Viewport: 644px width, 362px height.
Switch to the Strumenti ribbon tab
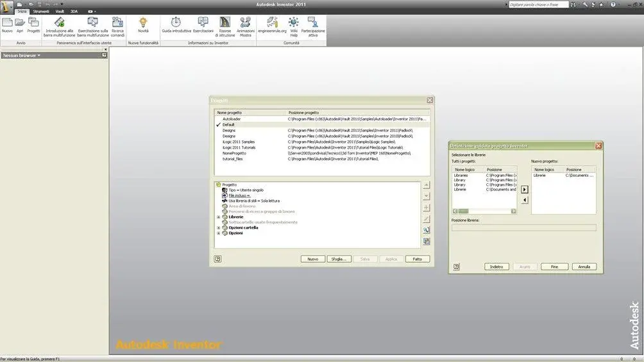(x=41, y=12)
